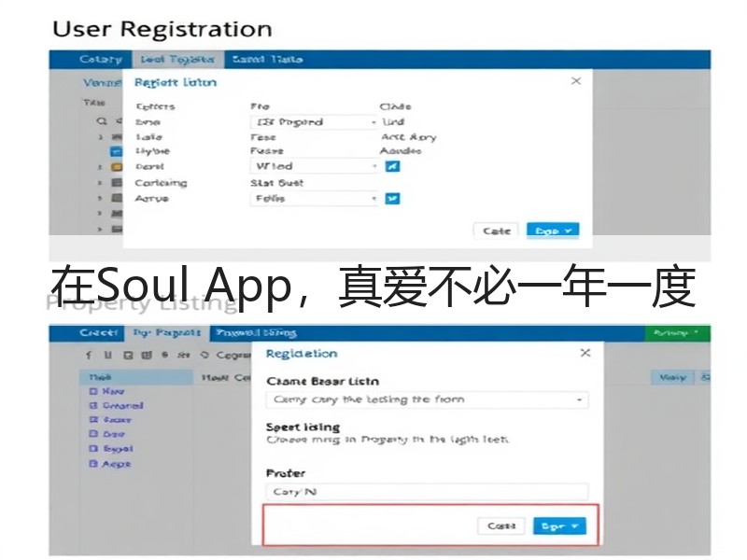Toggle the blue check icon beside Wled

[392, 166]
